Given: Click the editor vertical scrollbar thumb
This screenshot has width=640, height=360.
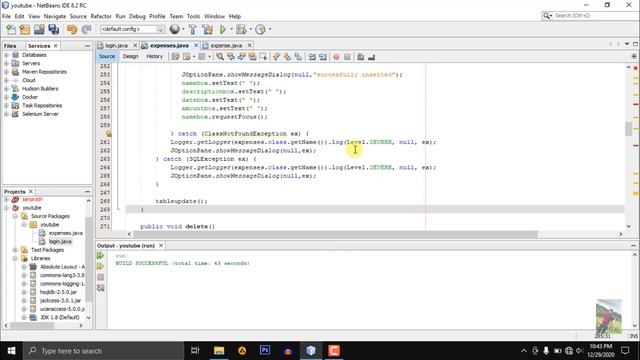Looking at the screenshot, I should tap(629, 129).
